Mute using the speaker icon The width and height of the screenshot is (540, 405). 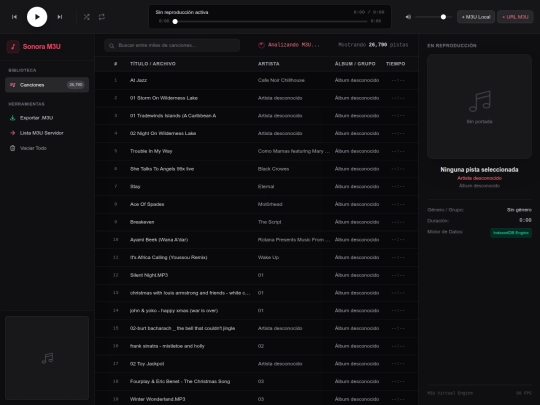[408, 17]
